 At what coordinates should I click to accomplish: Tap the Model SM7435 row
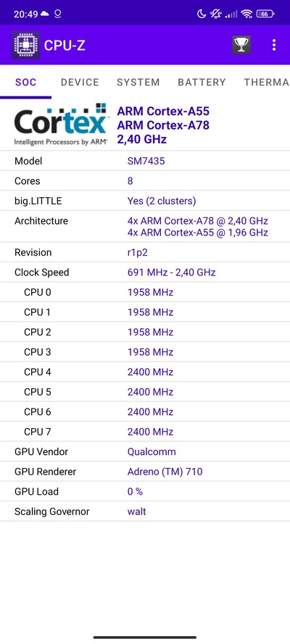(x=145, y=161)
